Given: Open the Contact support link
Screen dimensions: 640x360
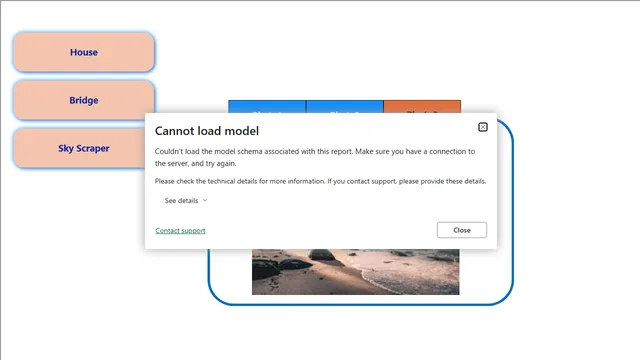Looking at the screenshot, I should (x=180, y=231).
